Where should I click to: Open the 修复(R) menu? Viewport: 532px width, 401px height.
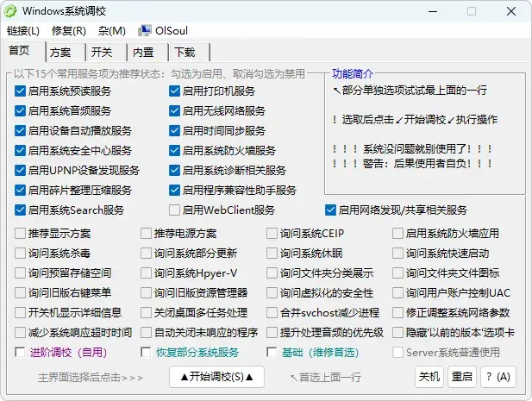pos(68,31)
